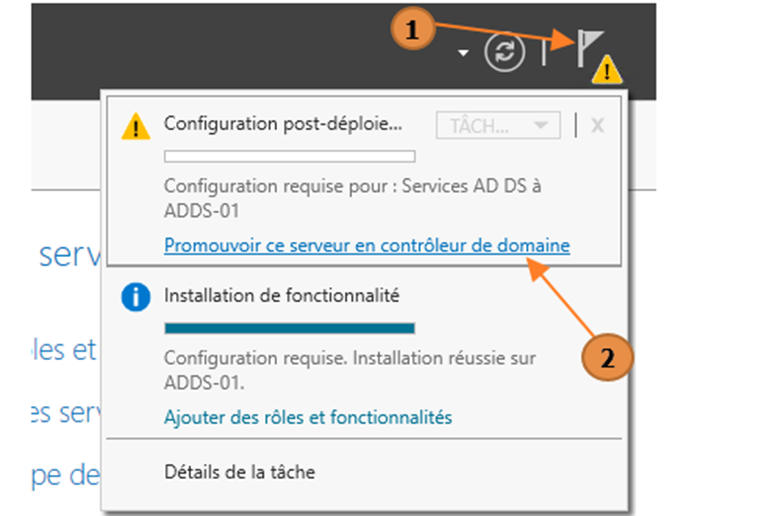Click the arrow on the TÂCH... combo box

click(540, 126)
